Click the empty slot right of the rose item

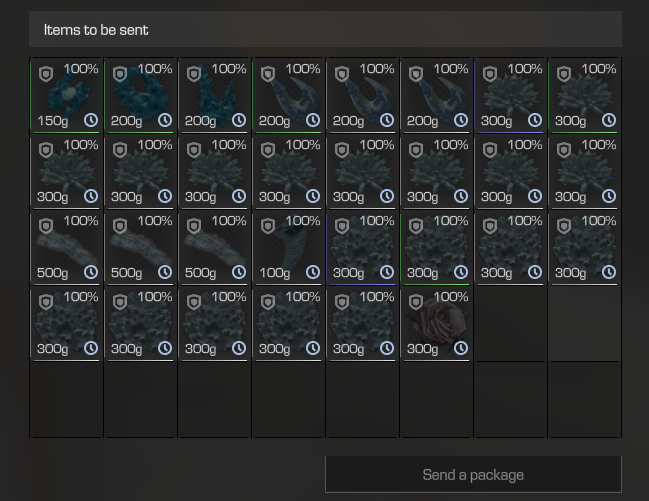point(510,324)
